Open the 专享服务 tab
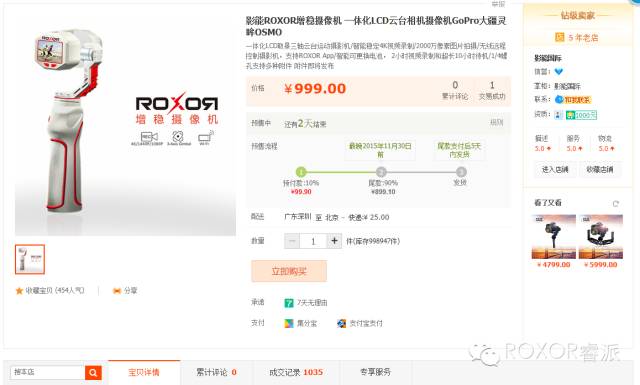The height and width of the screenshot is (385, 640). (376, 372)
